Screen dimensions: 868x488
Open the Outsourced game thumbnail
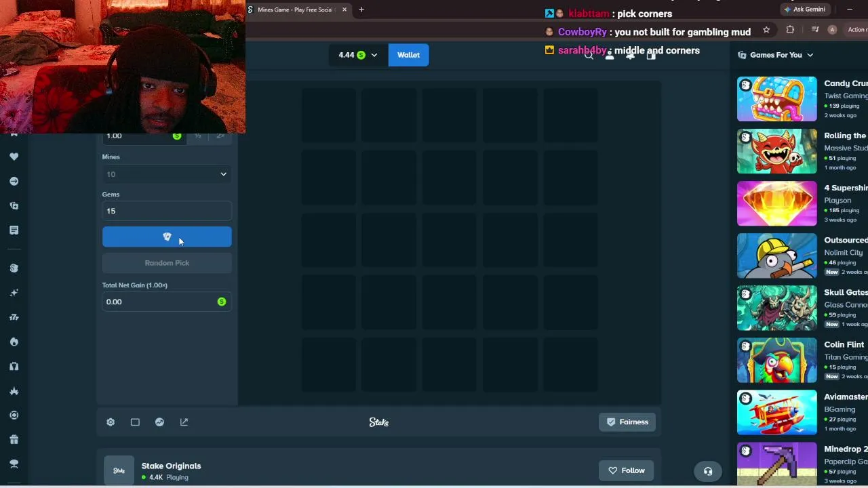tap(777, 256)
